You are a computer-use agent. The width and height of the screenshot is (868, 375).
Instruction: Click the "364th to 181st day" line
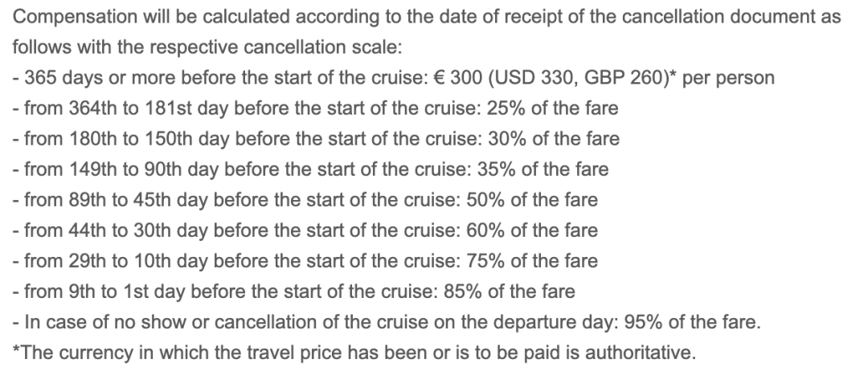pos(316,108)
